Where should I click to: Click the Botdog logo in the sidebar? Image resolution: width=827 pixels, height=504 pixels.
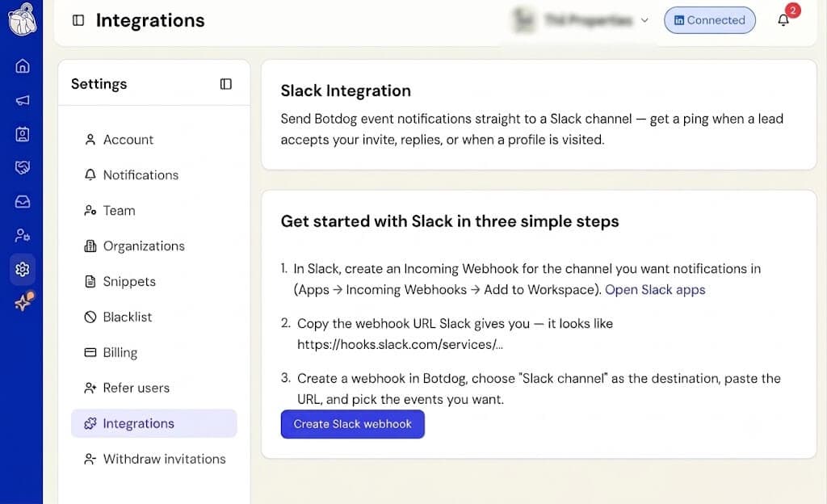22,18
